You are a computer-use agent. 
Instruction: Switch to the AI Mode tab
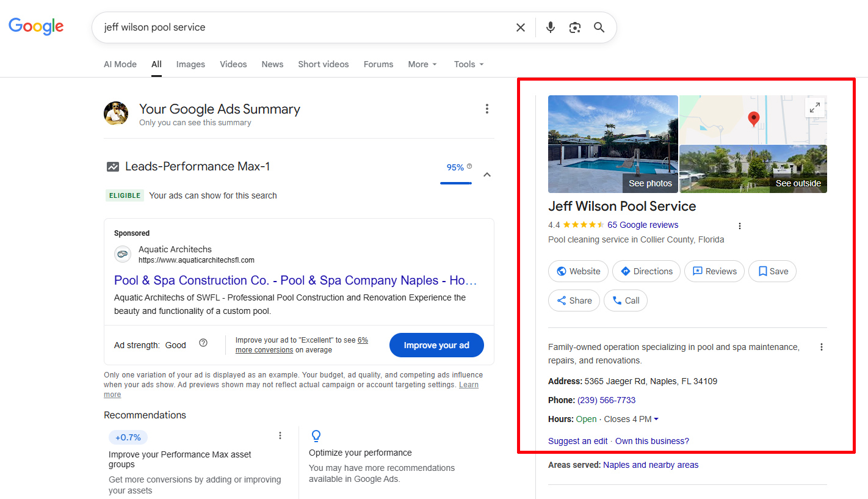(120, 64)
